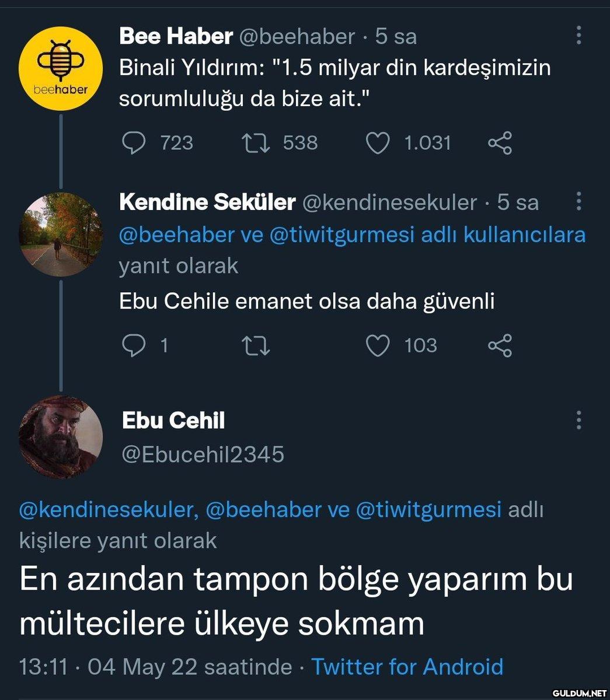Click the Kendine Seküler display name
Screen dimensions: 610x700
click(x=207, y=202)
